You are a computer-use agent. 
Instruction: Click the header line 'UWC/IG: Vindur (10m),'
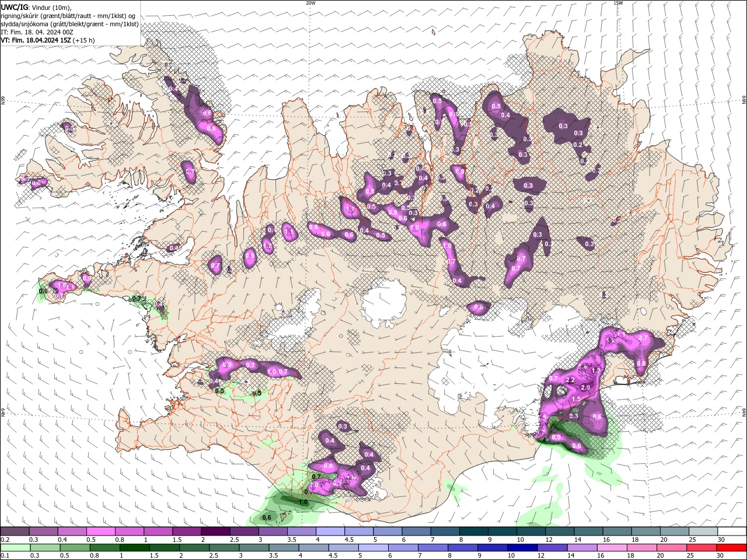36,7
